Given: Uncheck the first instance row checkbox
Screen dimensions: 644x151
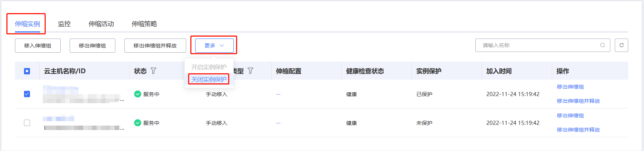Looking at the screenshot, I should 27,94.
